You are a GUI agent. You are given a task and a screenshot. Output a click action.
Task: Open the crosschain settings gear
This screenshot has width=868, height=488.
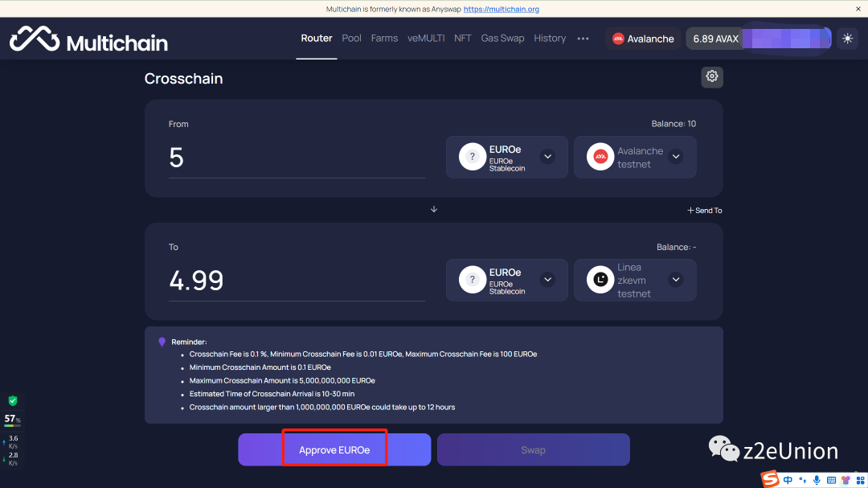coord(711,76)
